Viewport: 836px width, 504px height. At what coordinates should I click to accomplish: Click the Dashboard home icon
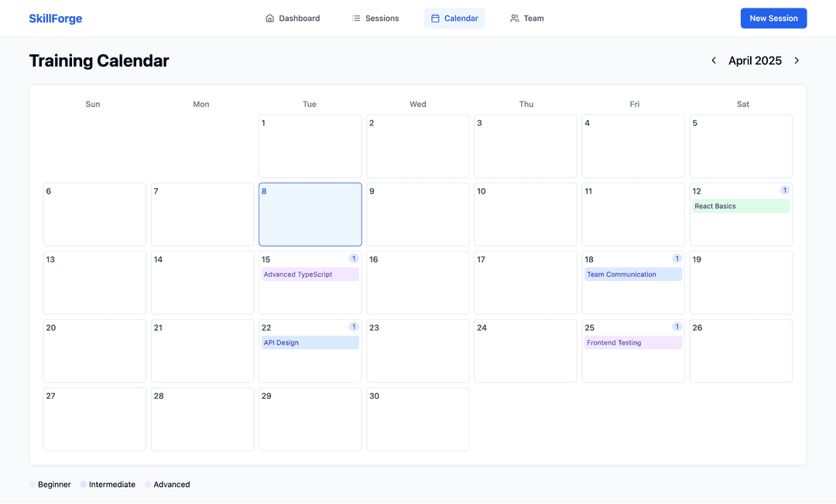(x=269, y=17)
